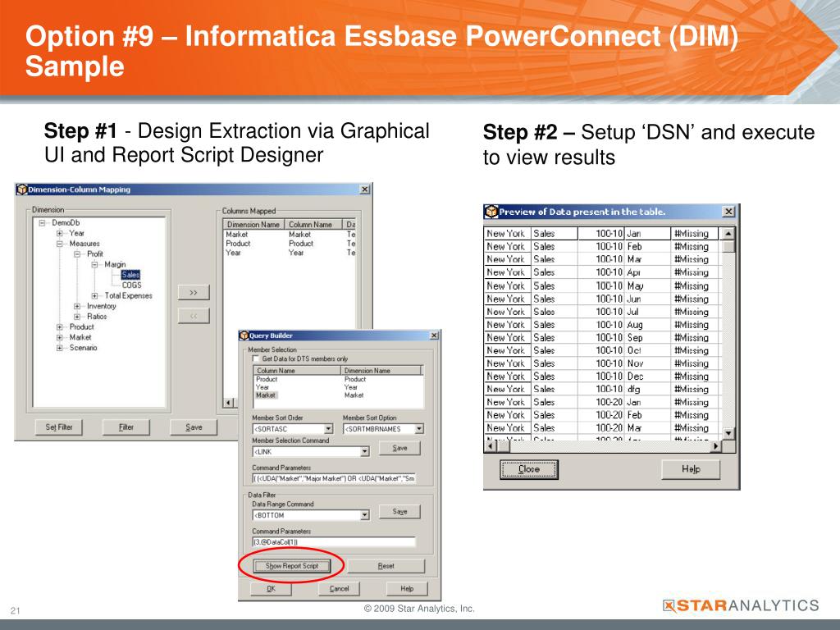The image size is (840, 630).
Task: Click the Column Name header in Columns Mapped
Action: point(313,225)
